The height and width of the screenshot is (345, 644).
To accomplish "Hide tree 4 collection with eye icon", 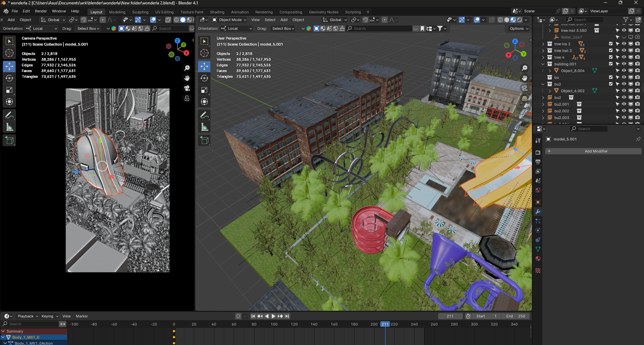I will point(624,57).
